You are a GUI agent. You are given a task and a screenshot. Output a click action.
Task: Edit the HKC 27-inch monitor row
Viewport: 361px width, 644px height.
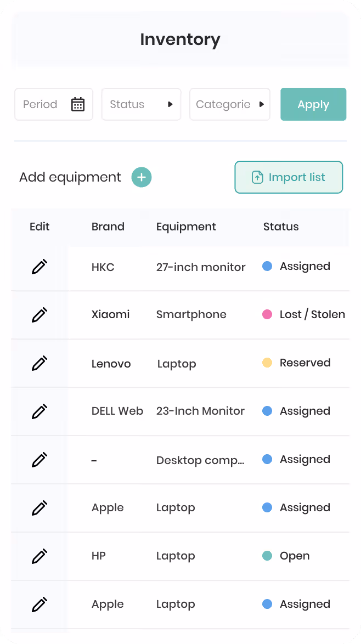(x=40, y=267)
